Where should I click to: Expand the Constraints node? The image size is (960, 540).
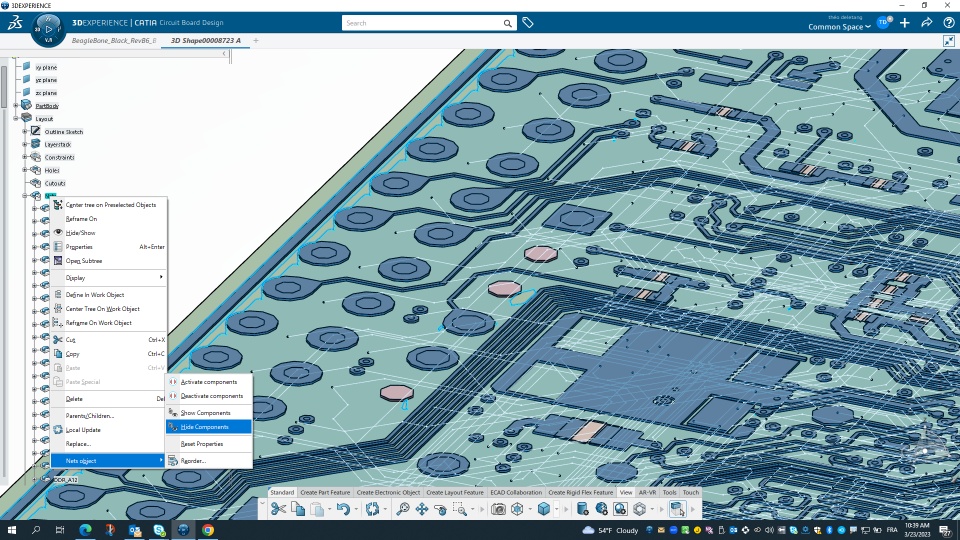coord(25,157)
